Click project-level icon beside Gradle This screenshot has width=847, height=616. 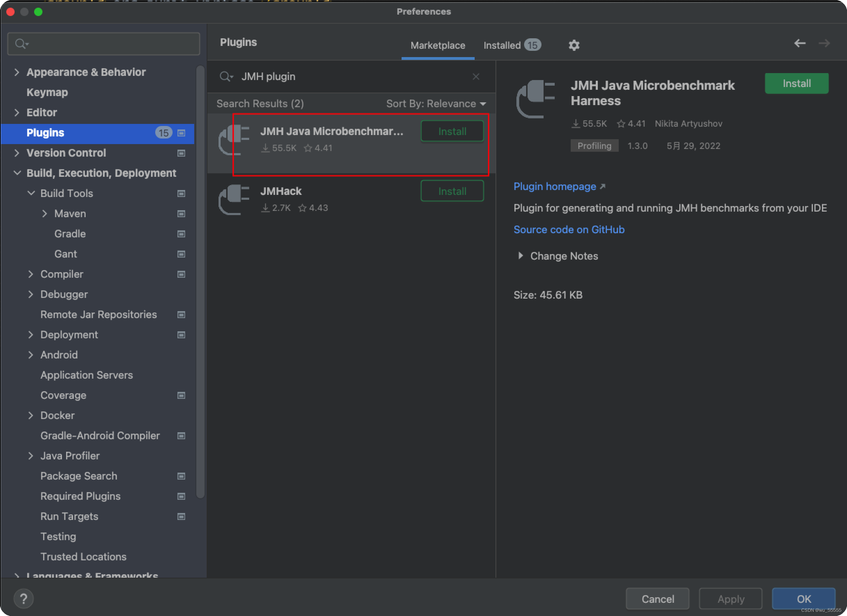[181, 234]
